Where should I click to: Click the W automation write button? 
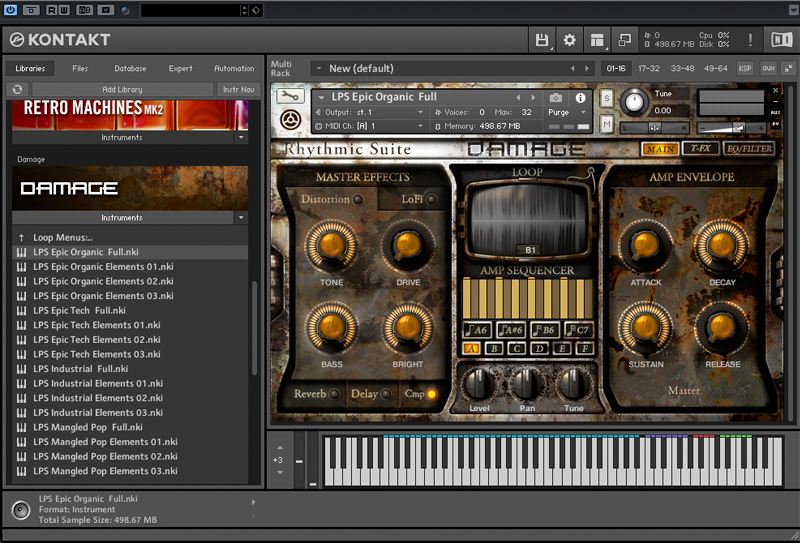(x=64, y=10)
